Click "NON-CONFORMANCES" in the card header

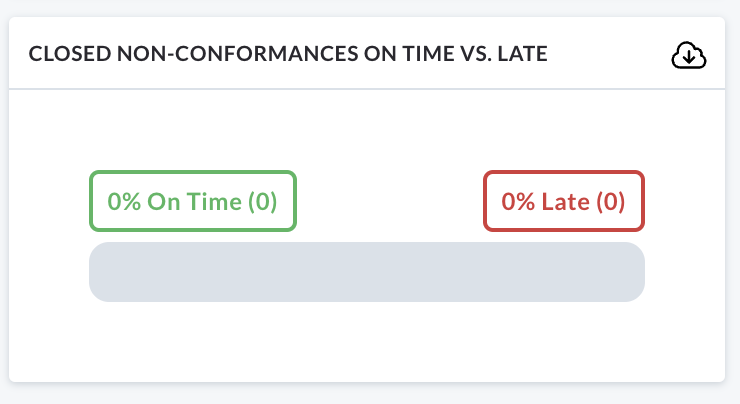coord(237,54)
